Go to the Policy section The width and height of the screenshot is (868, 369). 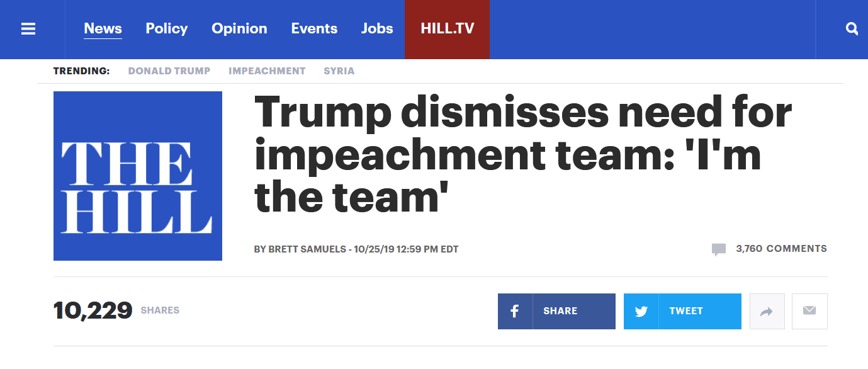click(166, 29)
